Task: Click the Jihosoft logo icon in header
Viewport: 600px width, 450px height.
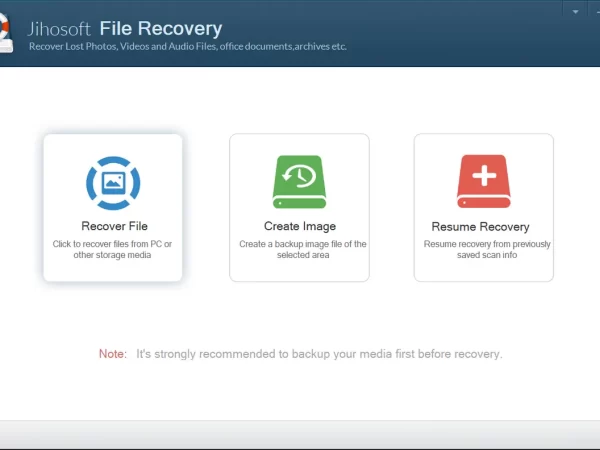Action: click(7, 33)
